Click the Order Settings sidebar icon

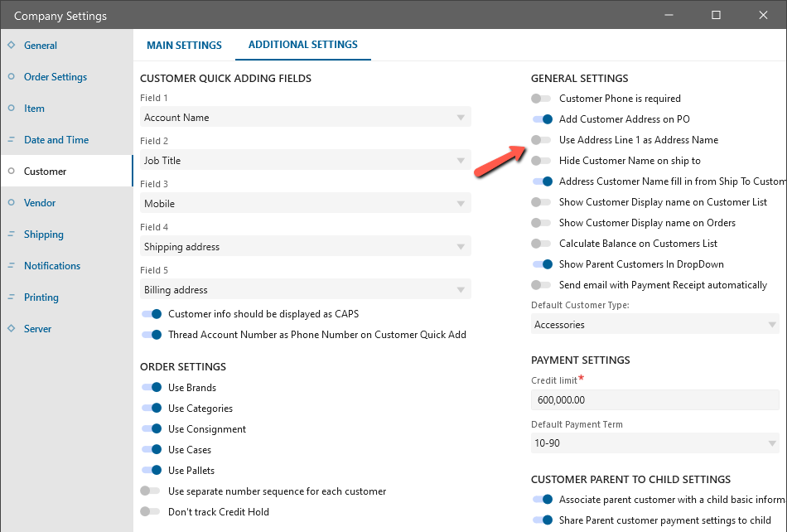tap(11, 77)
